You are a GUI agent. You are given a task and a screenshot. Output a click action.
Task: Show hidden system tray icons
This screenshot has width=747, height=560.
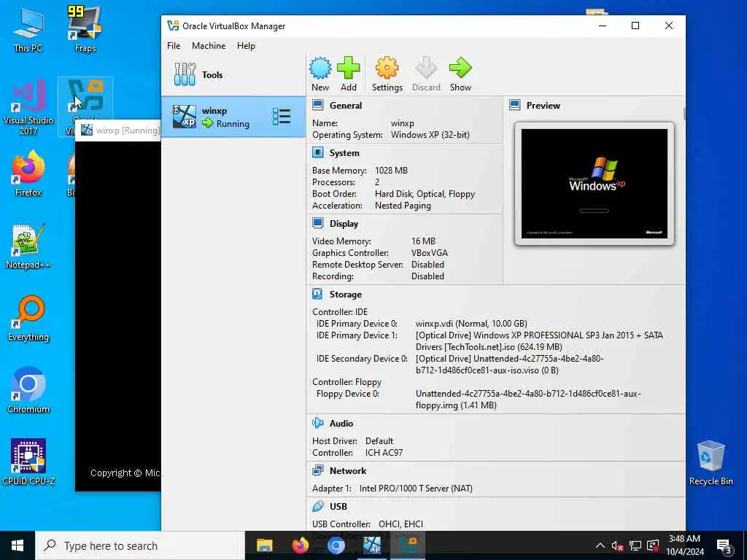tap(600, 545)
